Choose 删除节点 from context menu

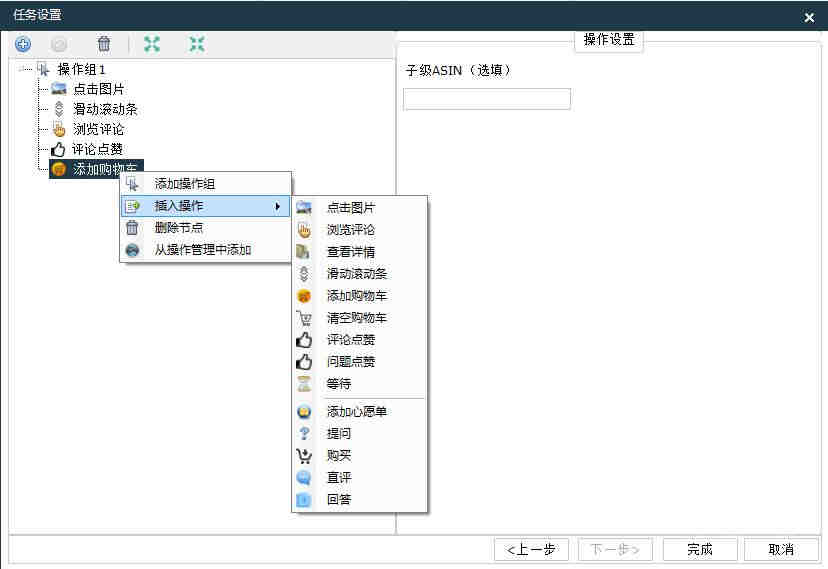(x=206, y=227)
